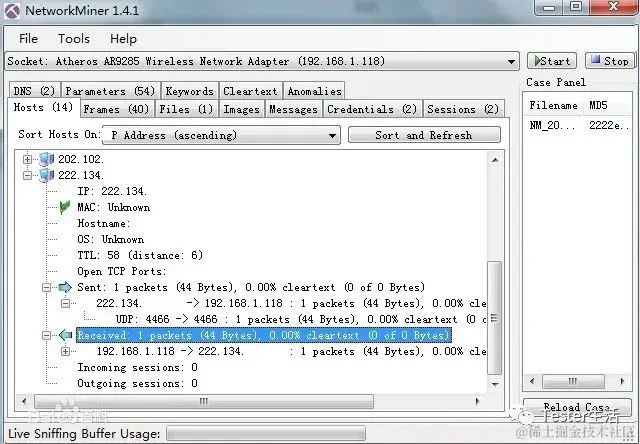The height and width of the screenshot is (444, 640).
Task: Select the Outgoing sessions: 0 row
Action: (x=138, y=384)
